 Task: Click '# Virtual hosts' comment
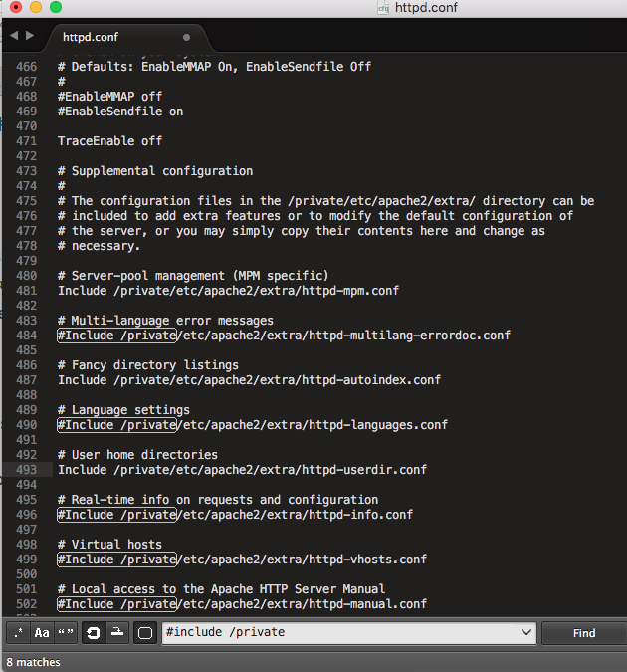[x=109, y=545]
